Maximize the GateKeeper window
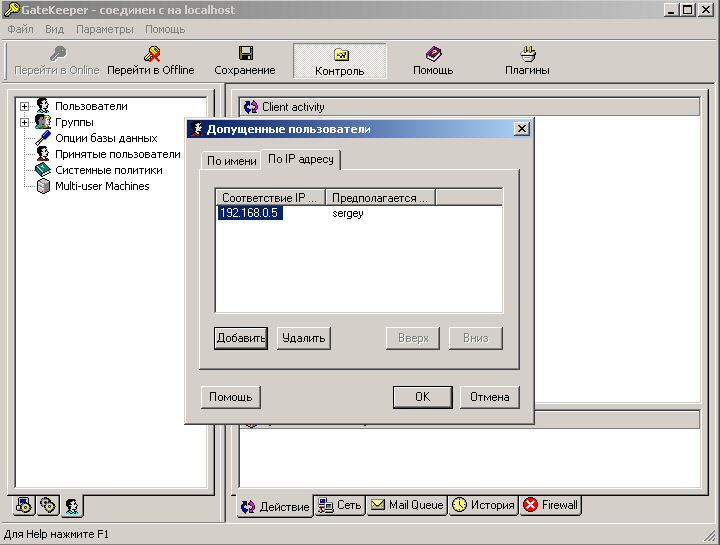This screenshot has width=720, height=545. click(x=687, y=10)
